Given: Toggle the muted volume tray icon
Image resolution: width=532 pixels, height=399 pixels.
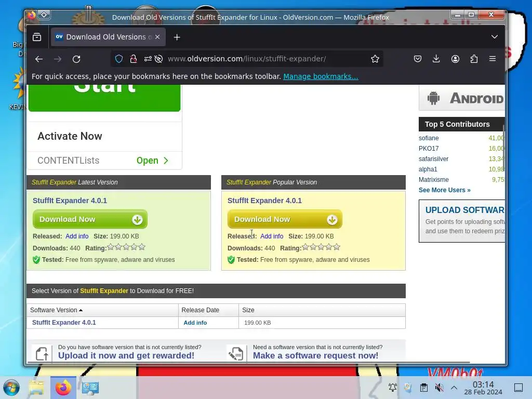Looking at the screenshot, I should pos(439,388).
